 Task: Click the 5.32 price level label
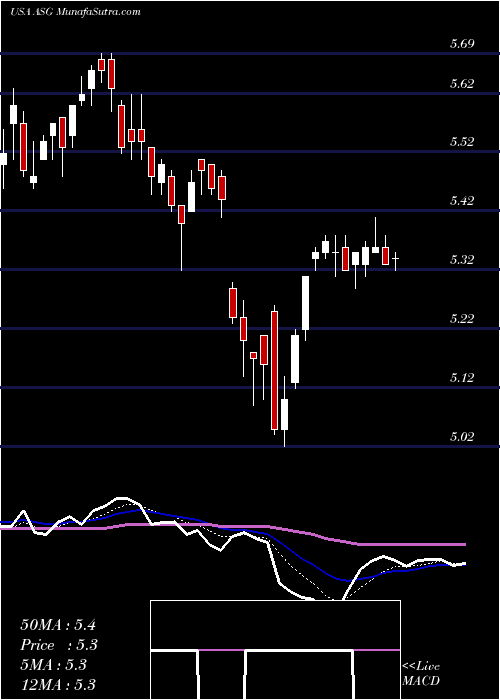pos(462,259)
